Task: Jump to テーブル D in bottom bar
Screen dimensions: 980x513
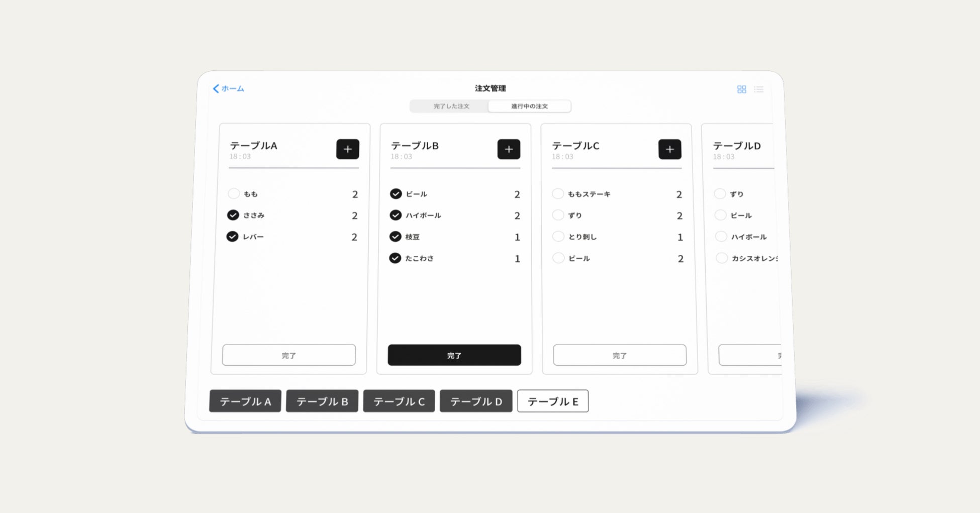Action: pyautogui.click(x=476, y=401)
